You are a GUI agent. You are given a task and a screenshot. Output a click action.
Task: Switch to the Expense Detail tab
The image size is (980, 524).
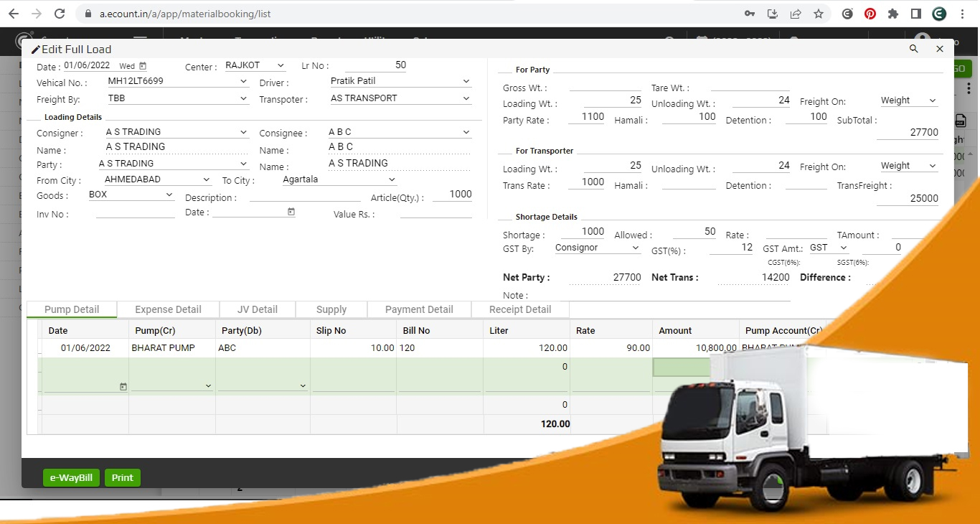[168, 309]
